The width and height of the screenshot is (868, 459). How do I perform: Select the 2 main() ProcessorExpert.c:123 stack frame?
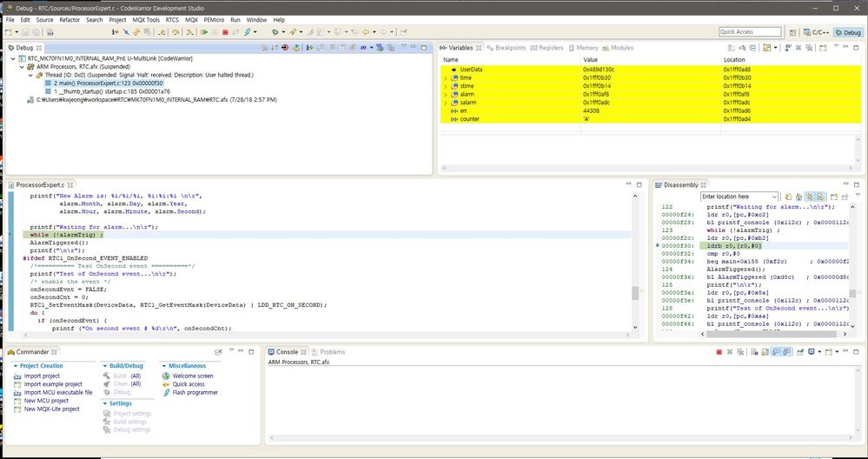pos(104,83)
